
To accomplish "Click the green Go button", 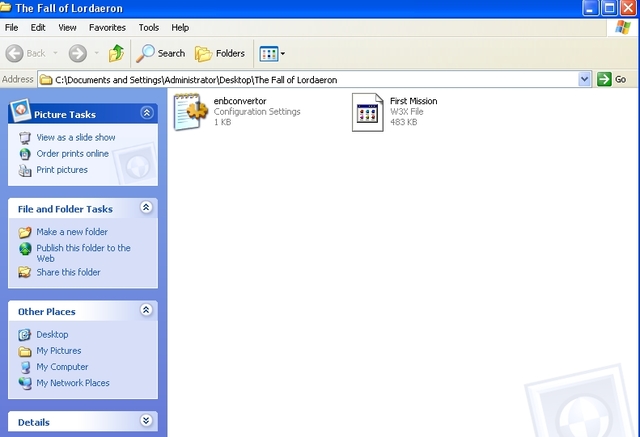I will [x=612, y=79].
